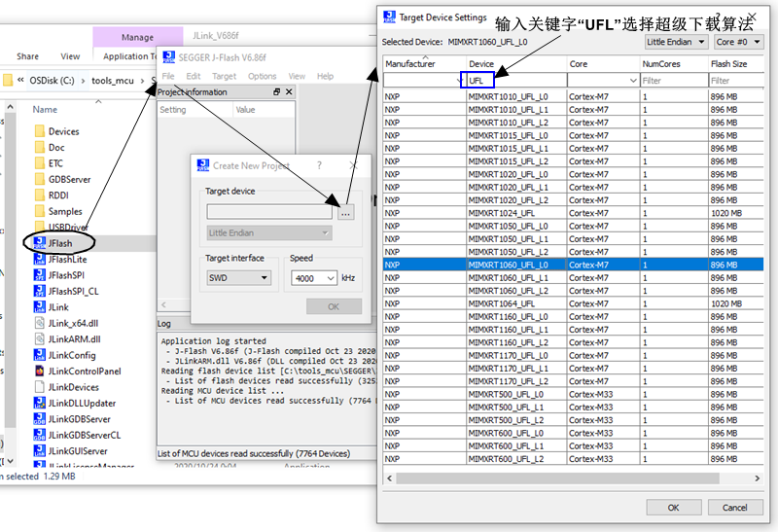Select the JFlashSPI_CL file icon

[x=39, y=291]
